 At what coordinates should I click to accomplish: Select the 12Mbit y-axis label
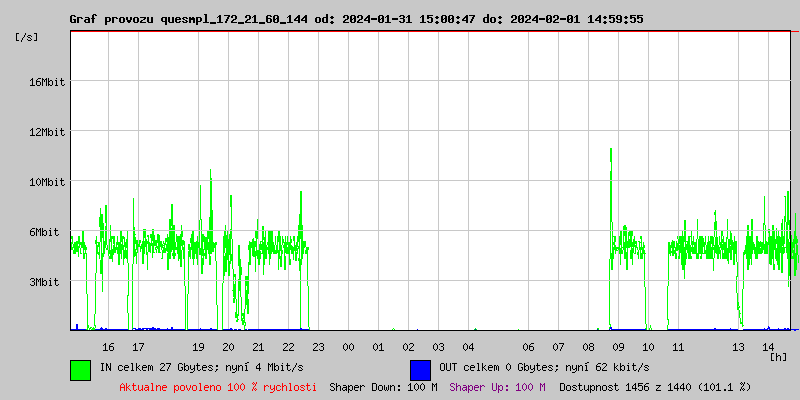[x=47, y=132]
